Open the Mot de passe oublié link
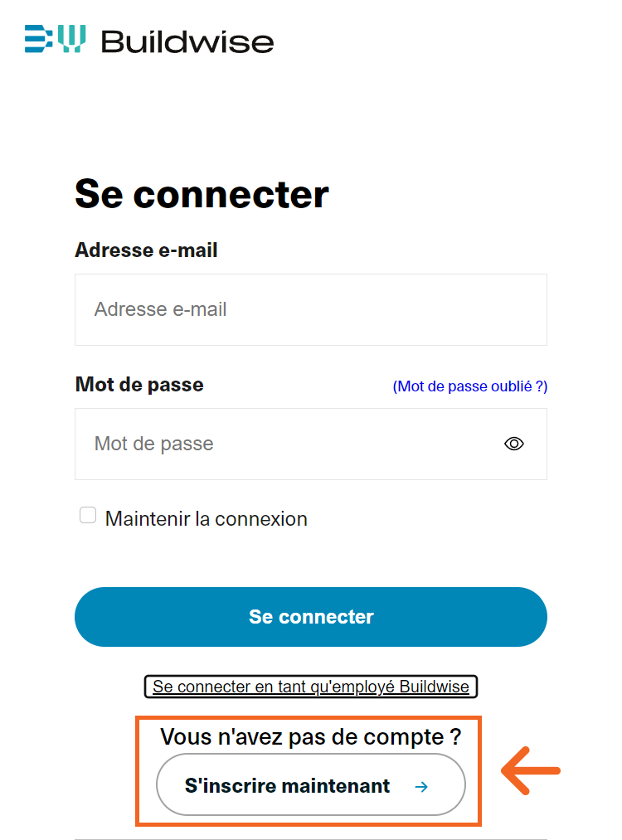The image size is (622, 840). (470, 386)
